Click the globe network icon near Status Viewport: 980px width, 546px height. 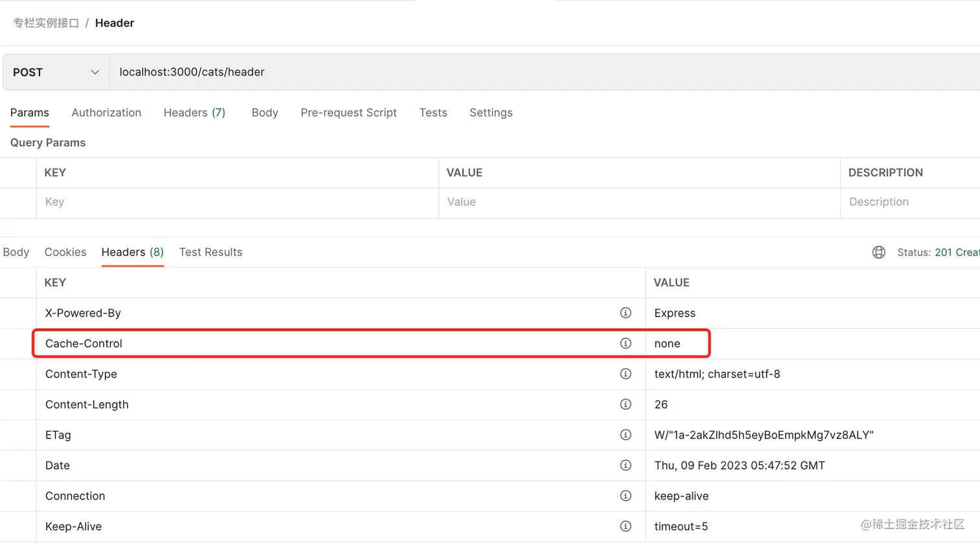tap(879, 252)
